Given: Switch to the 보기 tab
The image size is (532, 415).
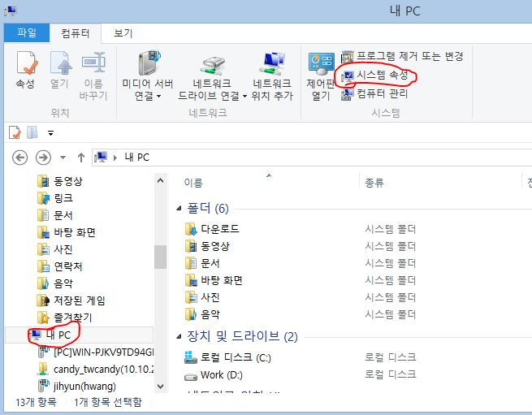Looking at the screenshot, I should click(x=123, y=33).
